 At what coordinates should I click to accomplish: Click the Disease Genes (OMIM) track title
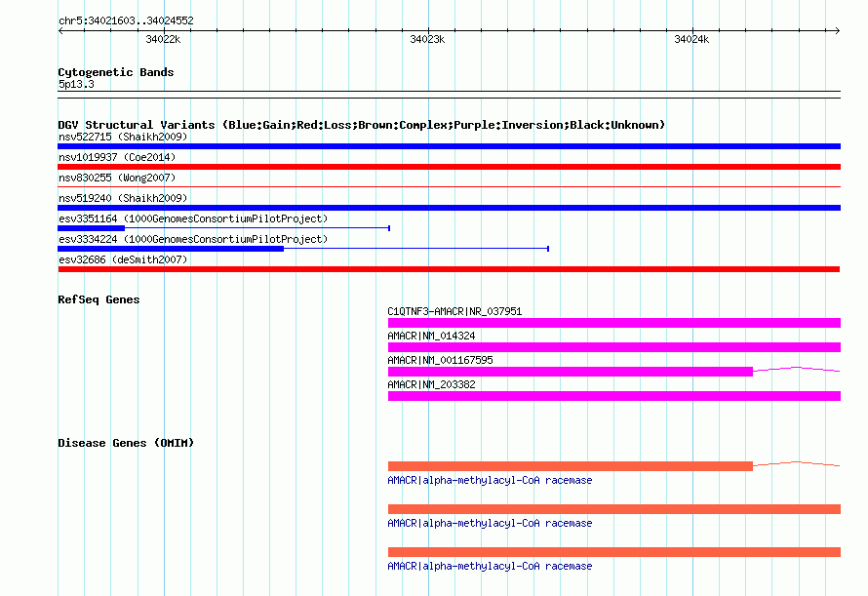(x=126, y=443)
